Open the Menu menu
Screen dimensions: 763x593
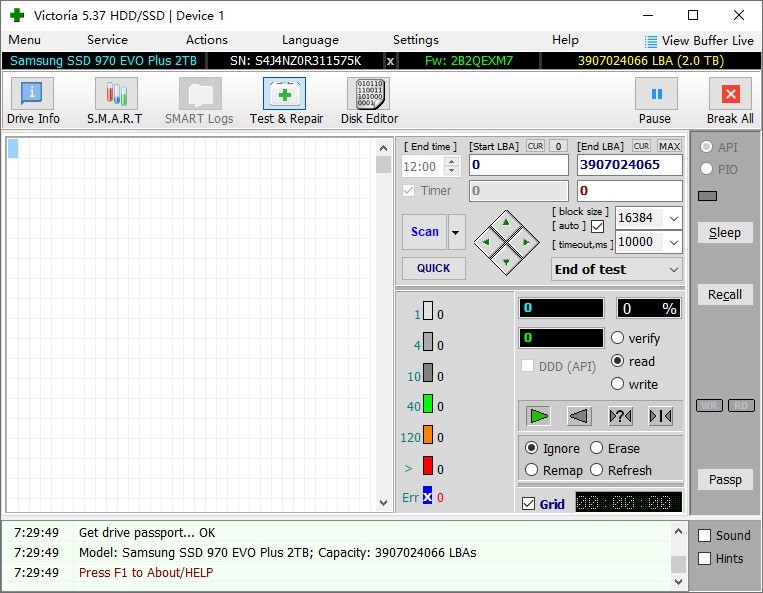click(24, 40)
